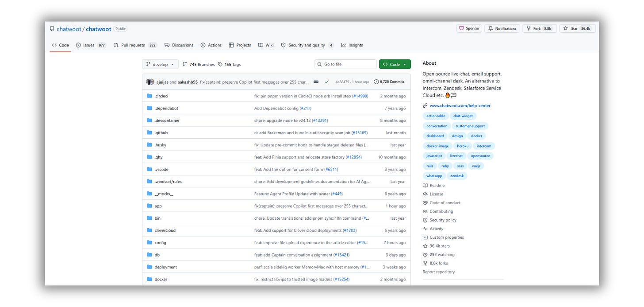Click the customer-support topic tag
Screen dimensions: 644x307
point(470,126)
